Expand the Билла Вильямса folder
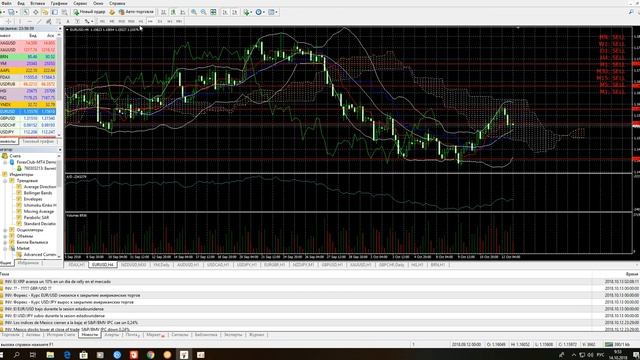The height and width of the screenshot is (360, 640). tap(5, 242)
